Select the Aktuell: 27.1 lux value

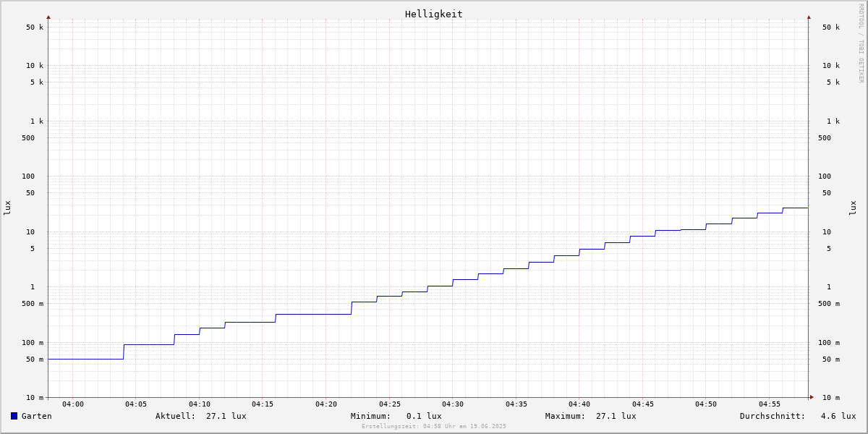201,416
